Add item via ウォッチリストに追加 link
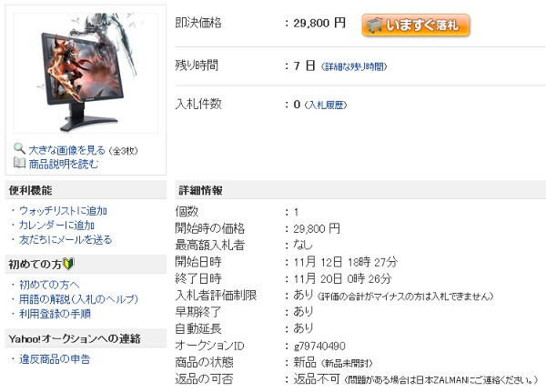The width and height of the screenshot is (546, 392). coord(63,211)
